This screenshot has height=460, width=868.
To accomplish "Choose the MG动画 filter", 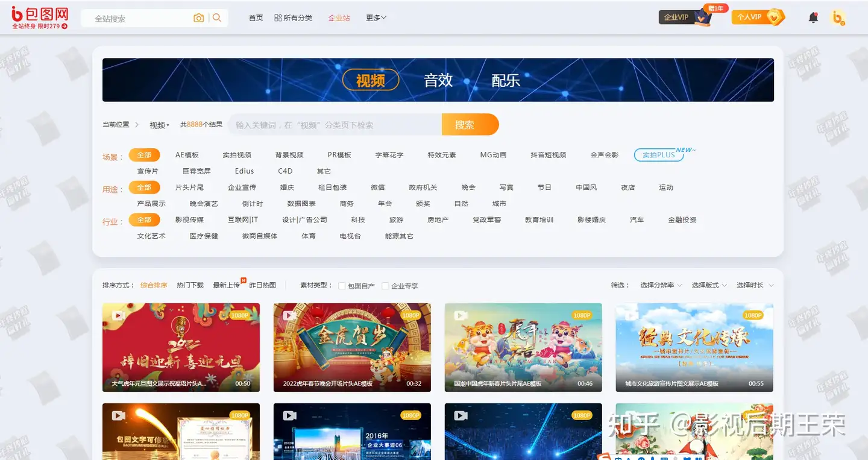I will pyautogui.click(x=493, y=155).
